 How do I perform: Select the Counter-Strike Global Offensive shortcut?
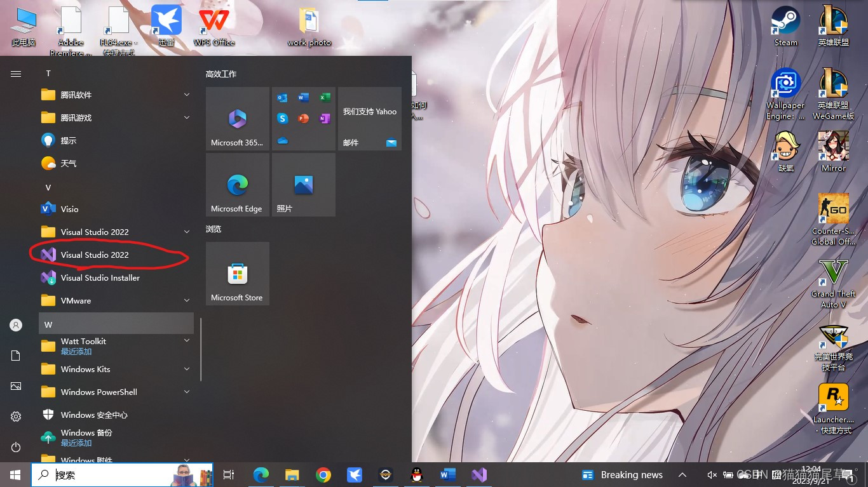pyautogui.click(x=833, y=220)
